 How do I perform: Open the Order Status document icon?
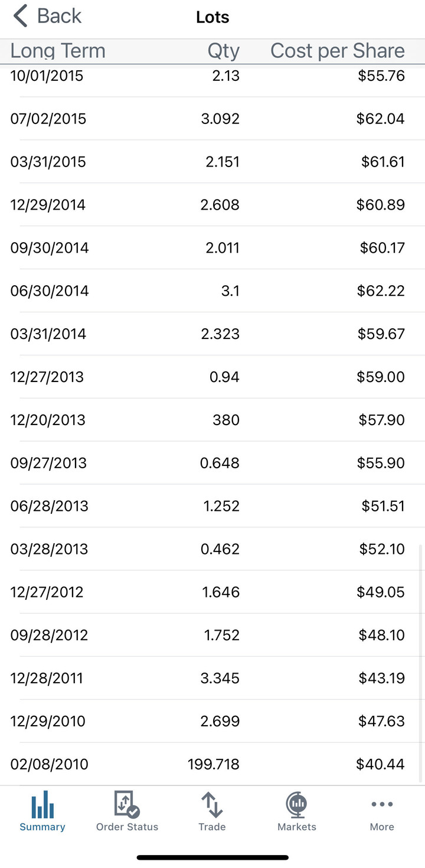(x=127, y=804)
